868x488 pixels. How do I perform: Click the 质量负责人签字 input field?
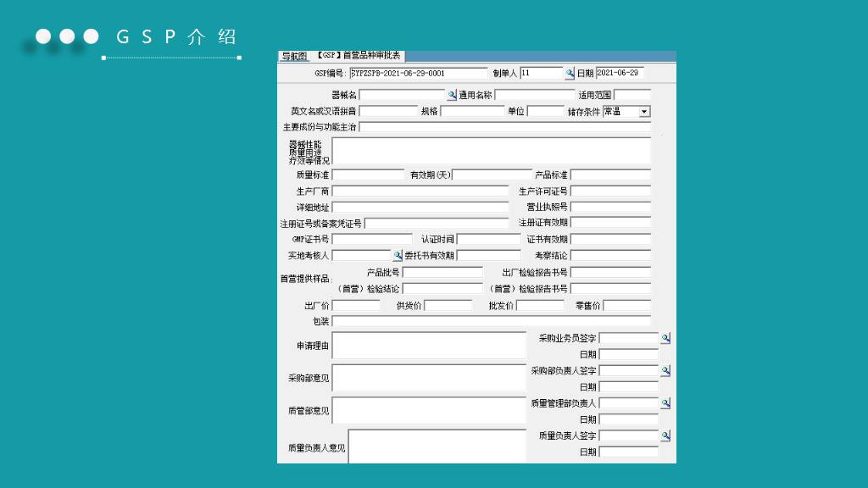pyautogui.click(x=629, y=436)
